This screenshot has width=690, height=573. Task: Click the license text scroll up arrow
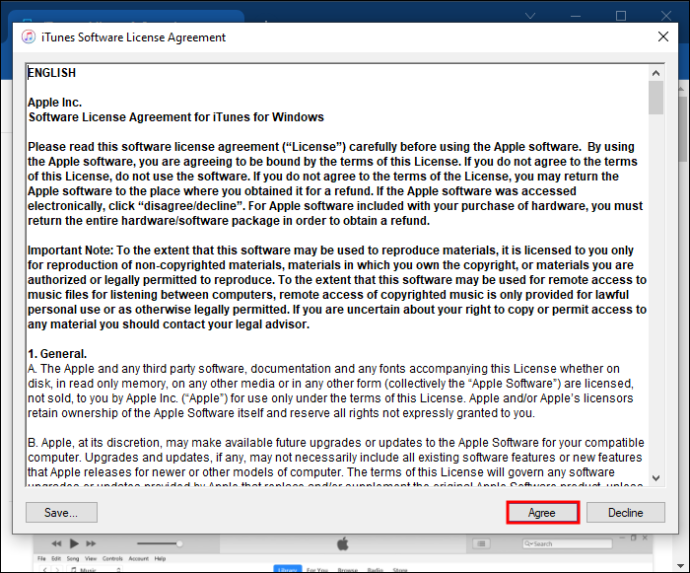coord(656,73)
